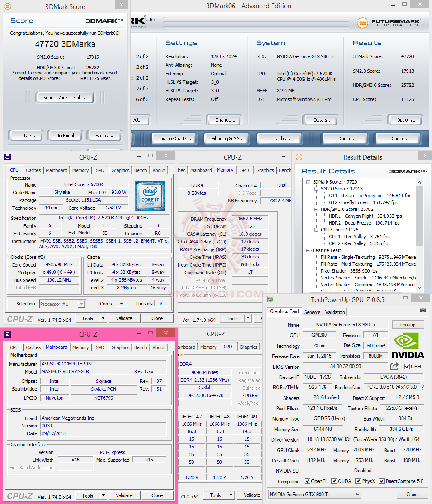
Task: Open the About tab in pink CPU-Z window
Action: tap(159, 347)
